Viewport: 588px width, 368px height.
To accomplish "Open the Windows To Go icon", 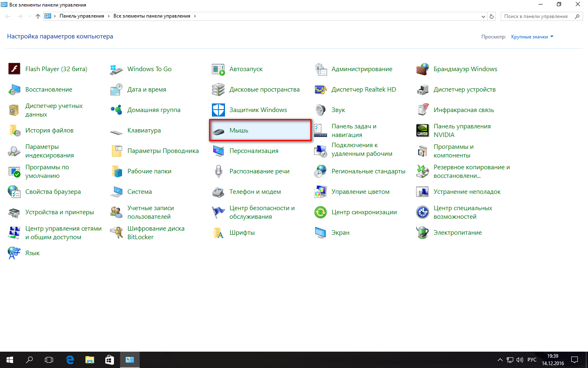I will pos(116,69).
